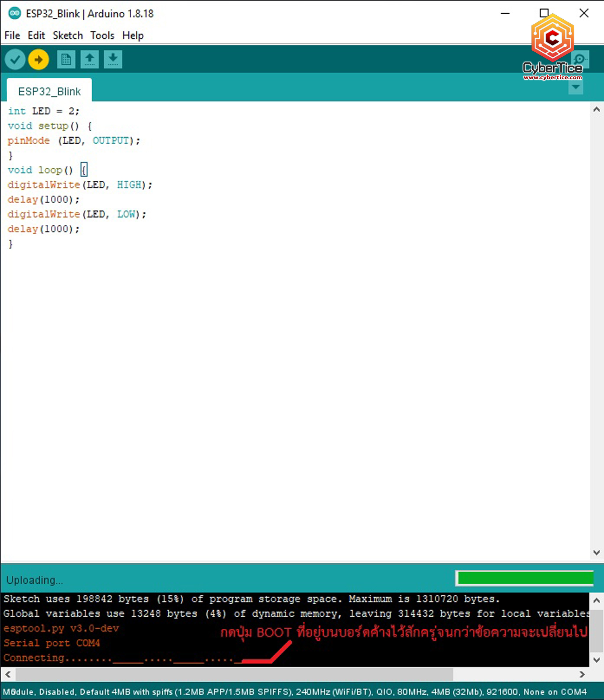The image size is (604, 700).
Task: Expand the tab options dropdown arrow
Action: [x=575, y=87]
